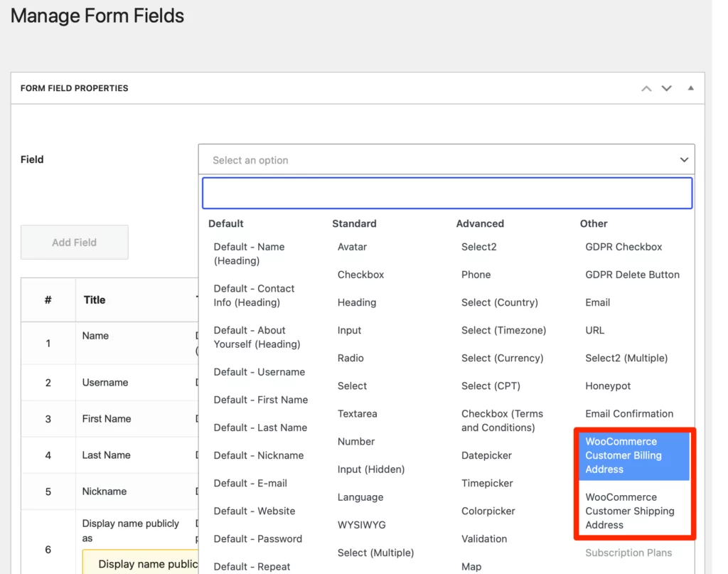Click the Add Field button
The image size is (728, 574).
pos(74,243)
